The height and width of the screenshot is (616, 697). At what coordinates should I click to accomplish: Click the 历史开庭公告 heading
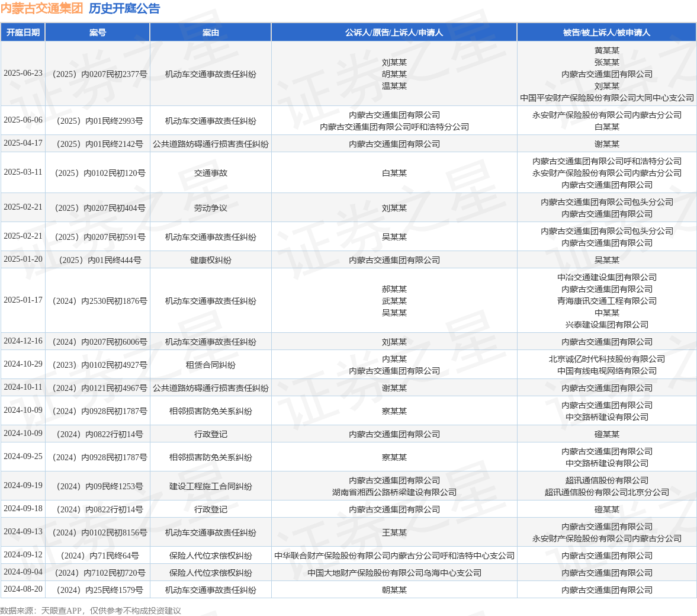124,8
